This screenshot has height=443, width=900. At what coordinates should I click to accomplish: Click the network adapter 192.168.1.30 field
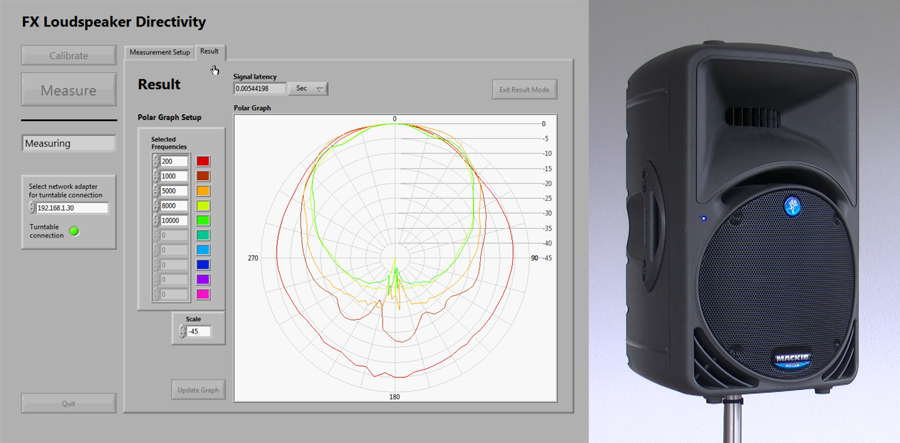[x=71, y=208]
